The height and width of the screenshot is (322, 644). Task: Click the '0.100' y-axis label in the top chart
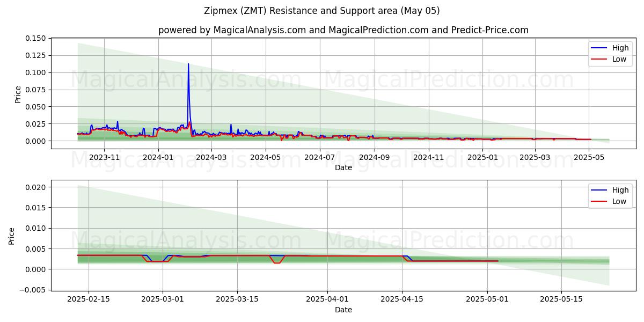pos(35,72)
